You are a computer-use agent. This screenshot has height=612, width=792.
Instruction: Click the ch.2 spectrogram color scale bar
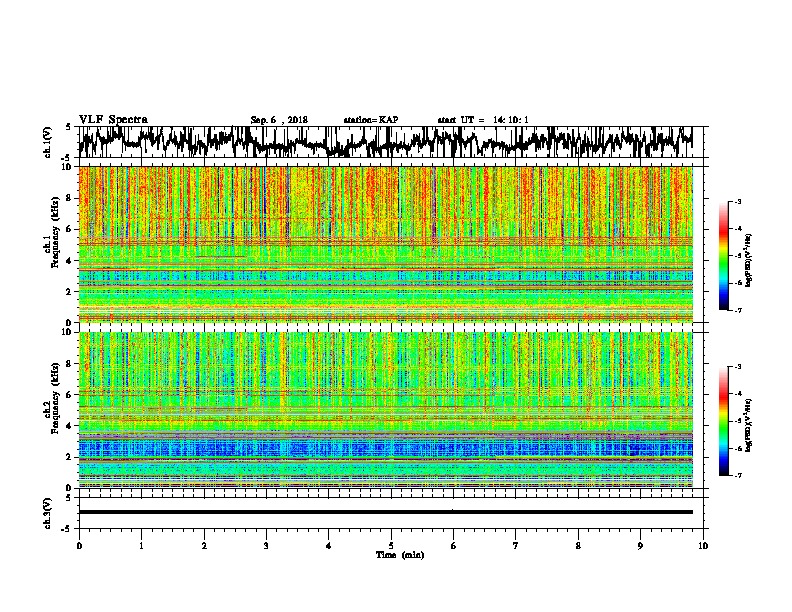point(724,421)
